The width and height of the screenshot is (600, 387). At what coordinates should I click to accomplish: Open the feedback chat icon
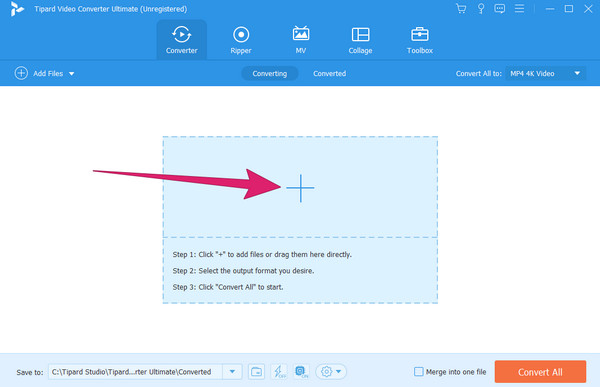499,8
